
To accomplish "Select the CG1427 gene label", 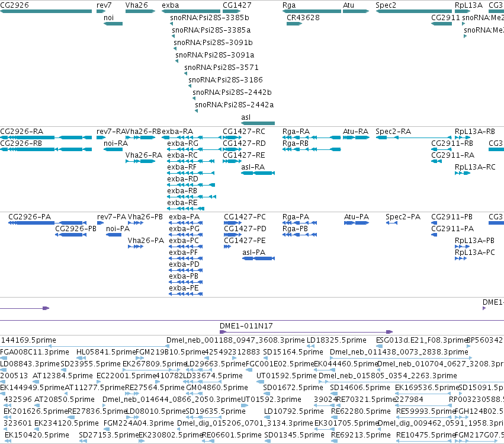I will 237,5.
